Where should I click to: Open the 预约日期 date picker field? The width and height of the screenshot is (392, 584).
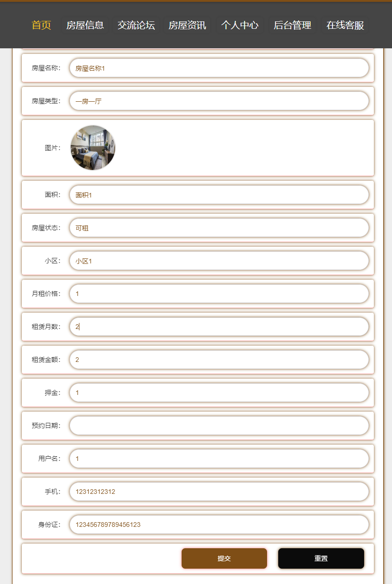pyautogui.click(x=218, y=426)
